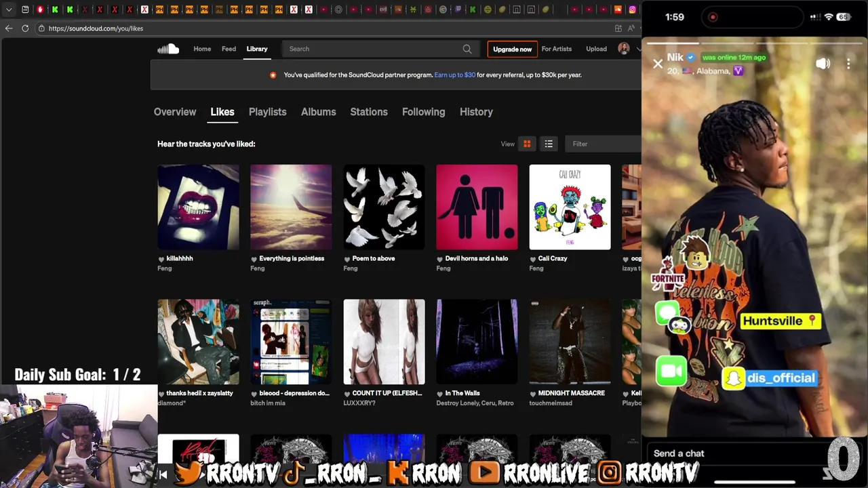Viewport: 868px width, 488px height.
Task: Open the COUNT IT UP cover thumbnail
Action: click(x=384, y=342)
